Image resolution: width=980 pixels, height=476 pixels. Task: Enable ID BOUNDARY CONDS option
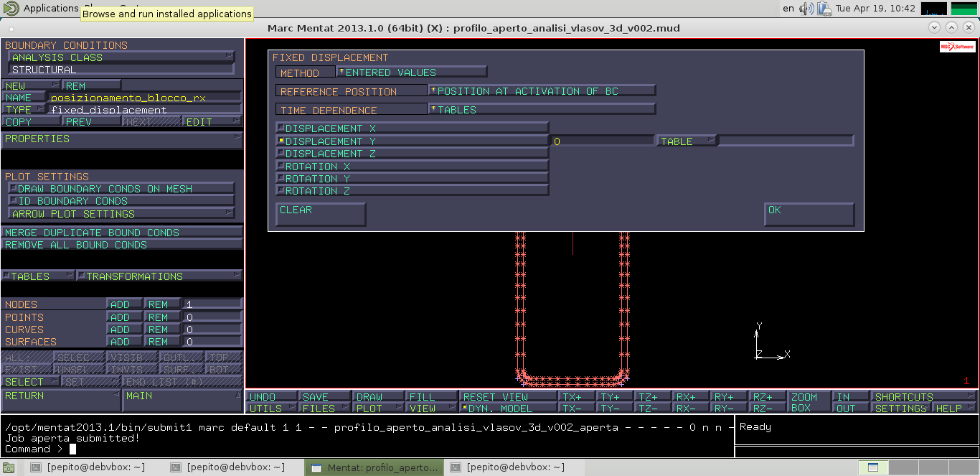tap(121, 201)
